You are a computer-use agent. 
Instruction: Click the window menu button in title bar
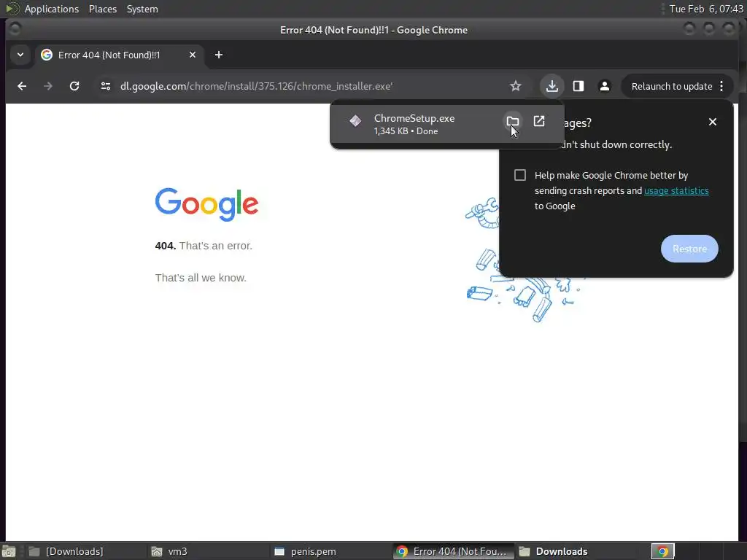pyautogui.click(x=15, y=29)
